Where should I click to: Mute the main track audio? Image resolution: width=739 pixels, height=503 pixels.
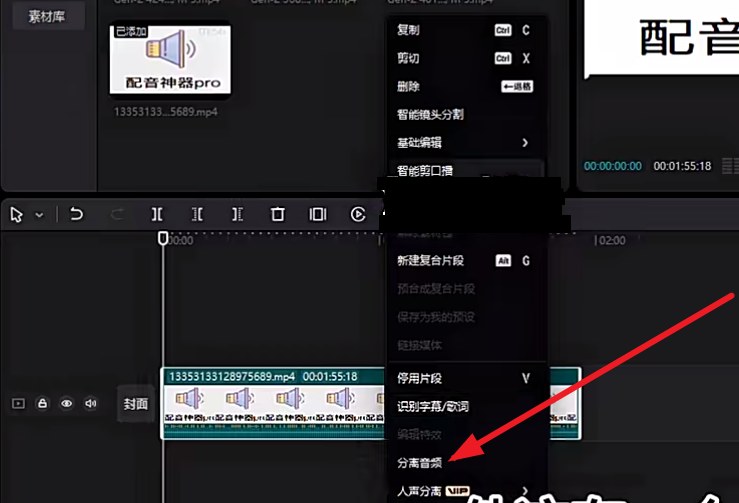(90, 404)
